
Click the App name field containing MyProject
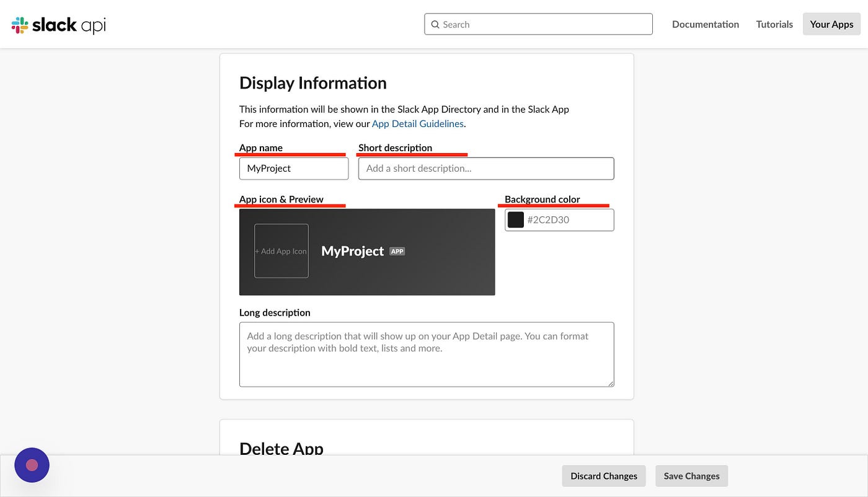293,168
